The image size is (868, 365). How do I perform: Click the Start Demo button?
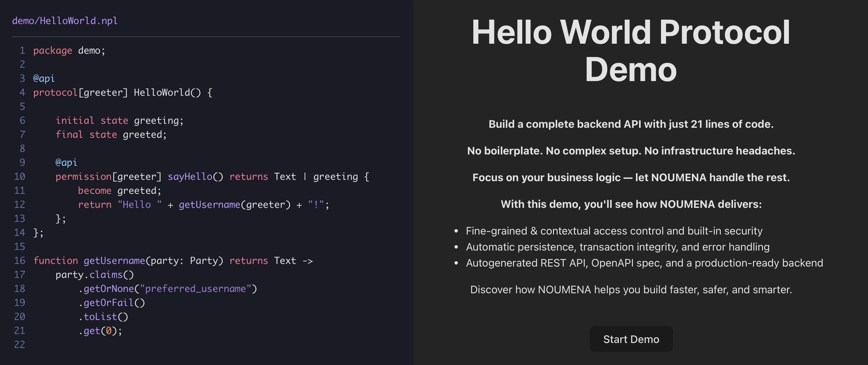click(631, 339)
